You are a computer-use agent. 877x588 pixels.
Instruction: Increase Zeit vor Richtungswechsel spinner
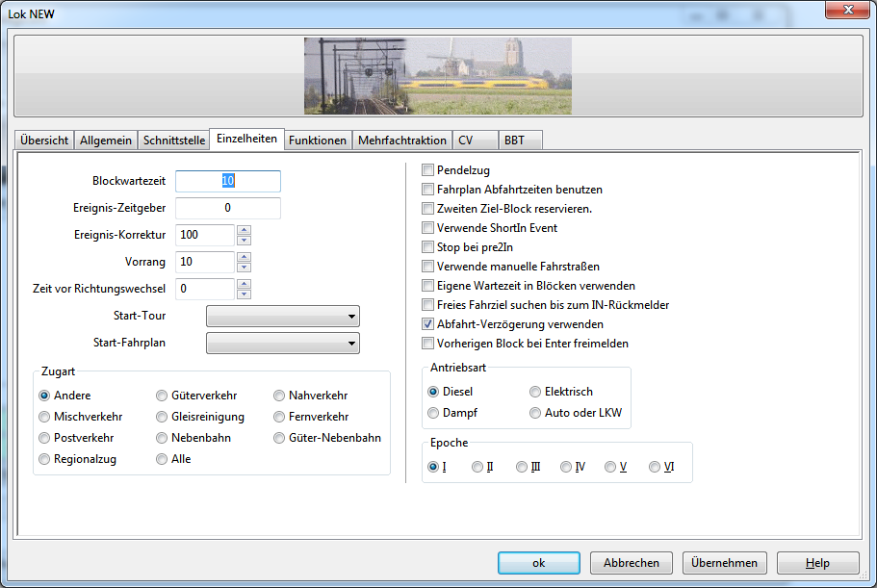244,284
